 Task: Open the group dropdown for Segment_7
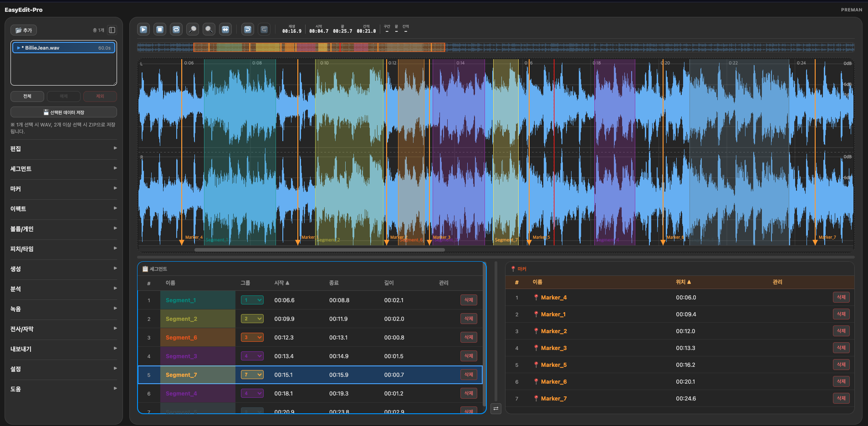[x=252, y=375]
